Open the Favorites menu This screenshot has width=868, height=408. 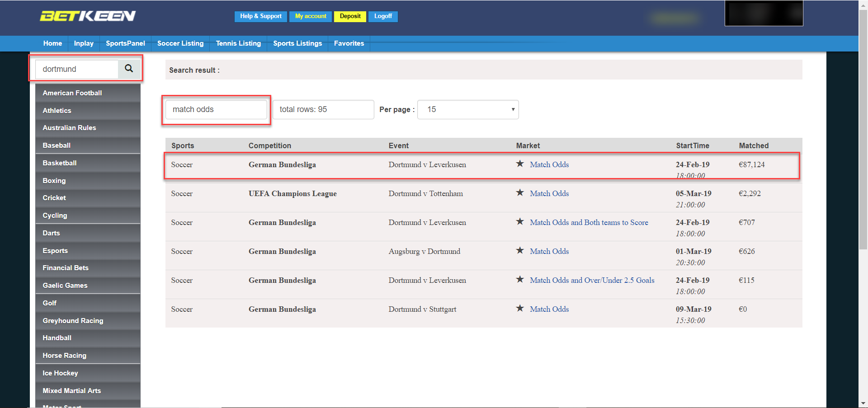[x=349, y=43]
